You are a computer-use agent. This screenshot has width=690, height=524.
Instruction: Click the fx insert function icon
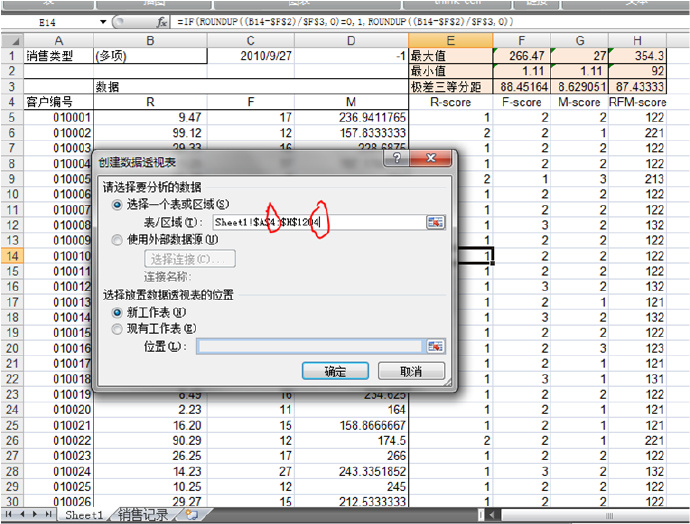161,22
